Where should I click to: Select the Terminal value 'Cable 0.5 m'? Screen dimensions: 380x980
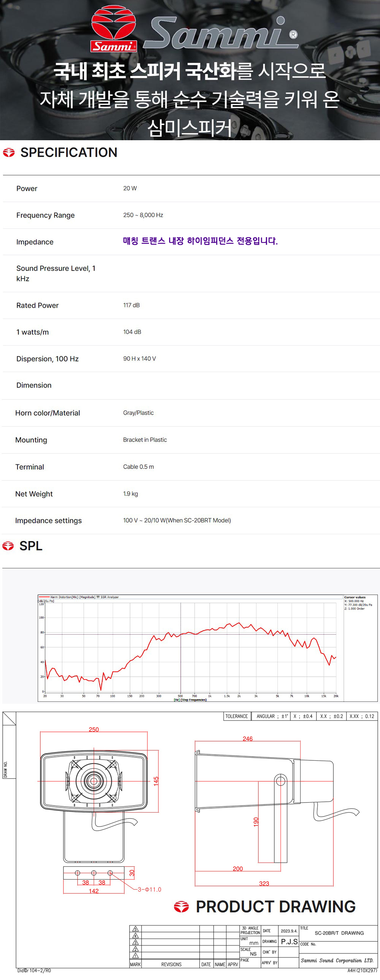pyautogui.click(x=138, y=467)
